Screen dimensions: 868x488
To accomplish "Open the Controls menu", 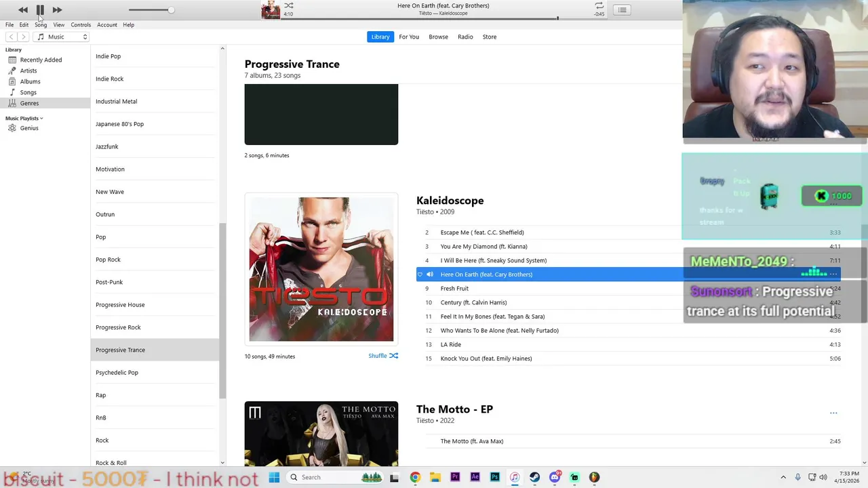I will click(81, 24).
